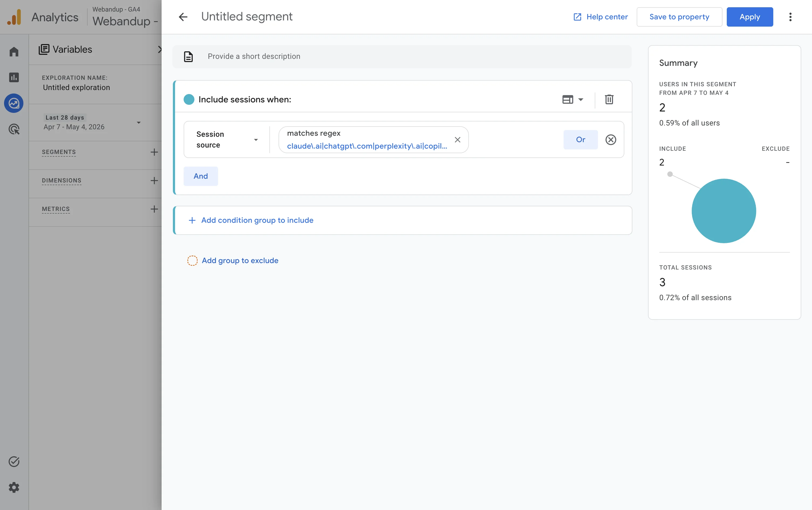Click the plus icon beside Add condition group
Image resolution: width=812 pixels, height=510 pixels.
(x=192, y=220)
